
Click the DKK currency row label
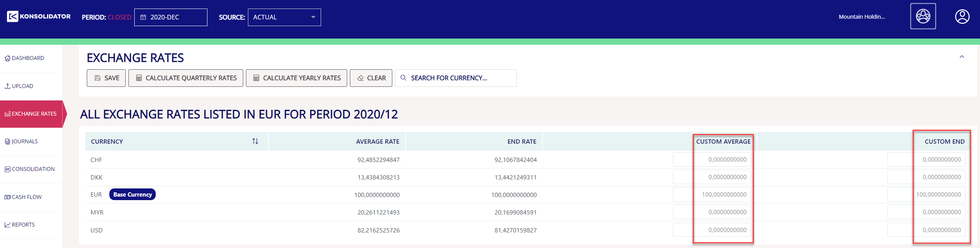click(x=96, y=178)
